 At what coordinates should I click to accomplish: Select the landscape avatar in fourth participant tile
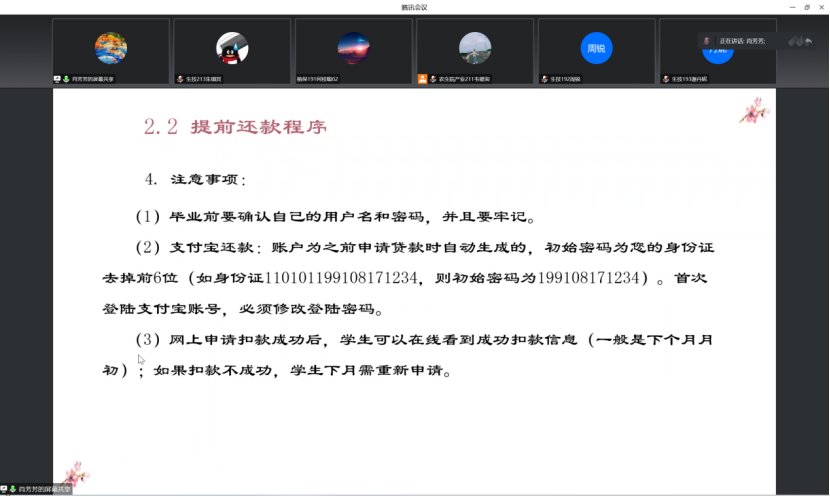tap(475, 47)
